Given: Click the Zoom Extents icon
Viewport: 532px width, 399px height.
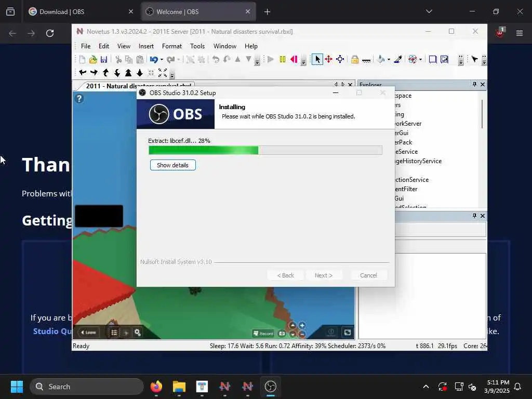Looking at the screenshot, I should click(163, 73).
